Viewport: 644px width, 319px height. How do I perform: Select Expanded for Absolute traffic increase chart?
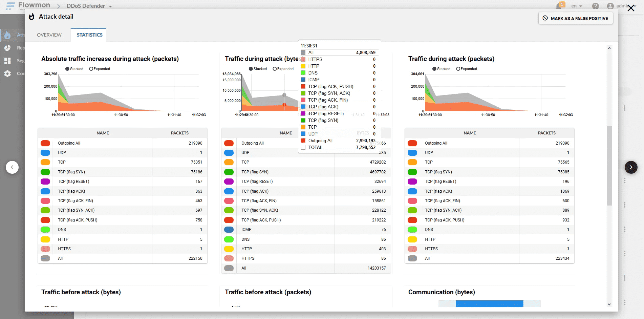(91, 69)
